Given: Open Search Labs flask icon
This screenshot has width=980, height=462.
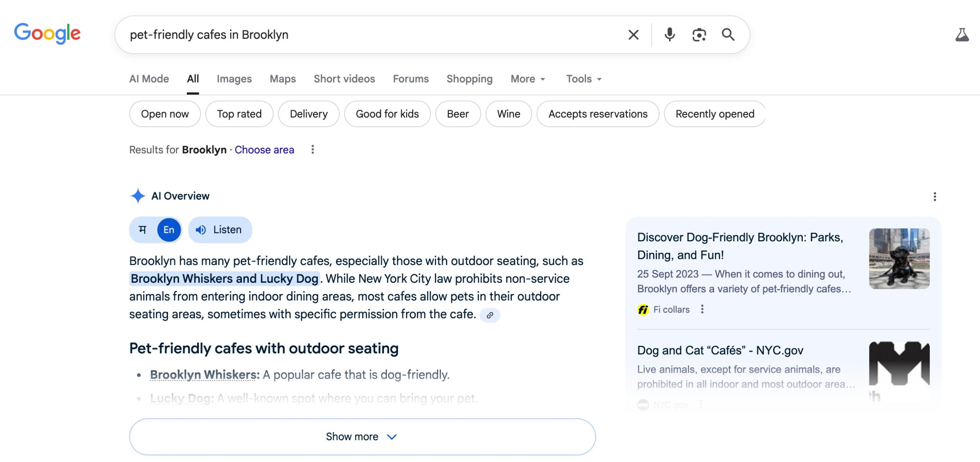Looking at the screenshot, I should point(962,35).
